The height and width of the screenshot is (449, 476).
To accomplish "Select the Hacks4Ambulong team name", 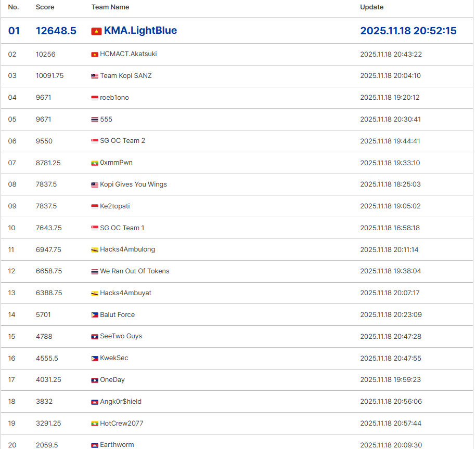I will point(127,249).
